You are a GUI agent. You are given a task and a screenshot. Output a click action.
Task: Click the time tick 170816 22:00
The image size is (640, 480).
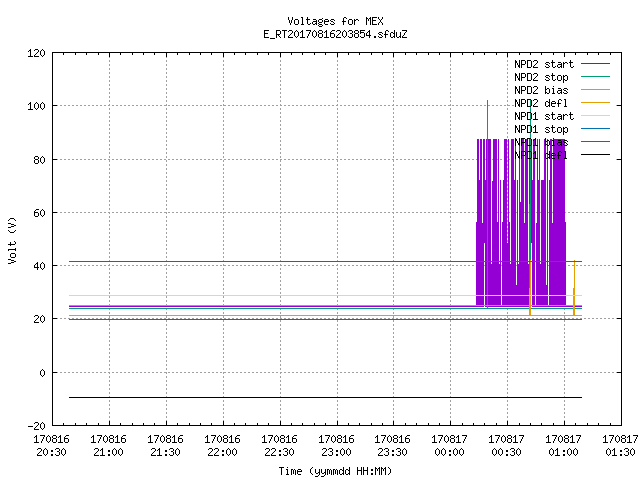coord(222,446)
